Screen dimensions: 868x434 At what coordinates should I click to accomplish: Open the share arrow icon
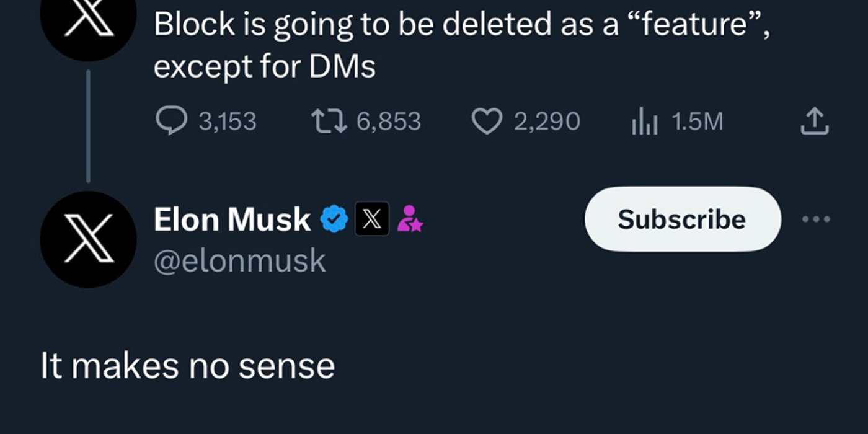pos(815,122)
